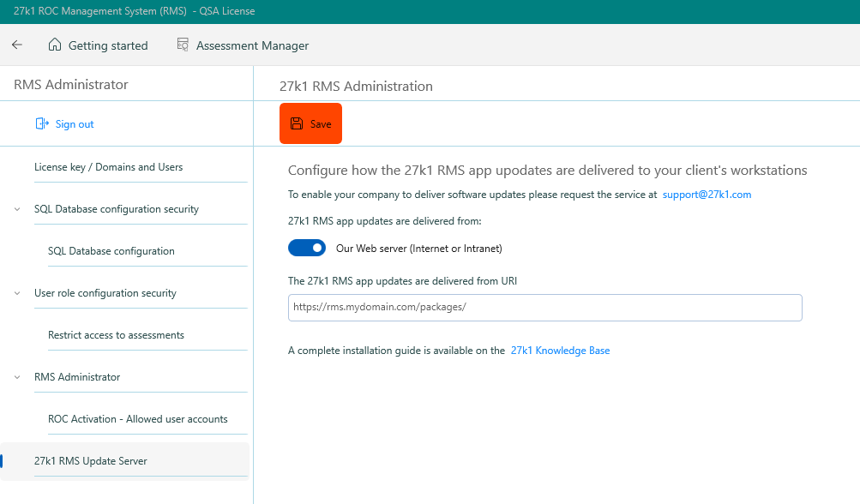This screenshot has width=860, height=504.
Task: Click the Getting started home icon
Action: 55,45
